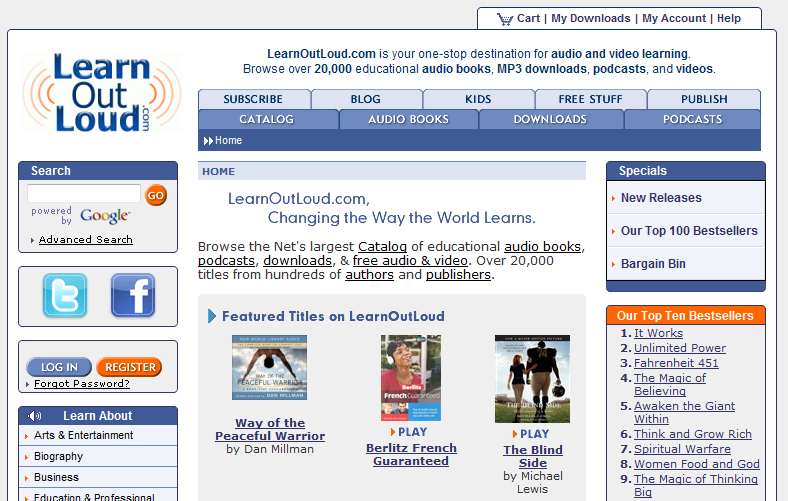
Task: Open Advanced Search
Action: 85,240
